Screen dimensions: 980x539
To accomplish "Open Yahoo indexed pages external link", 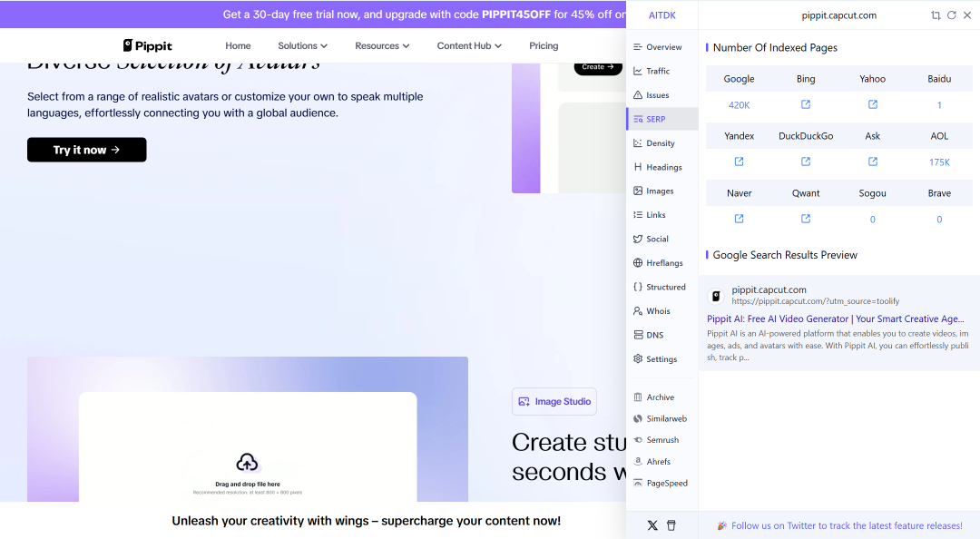I will point(873,104).
